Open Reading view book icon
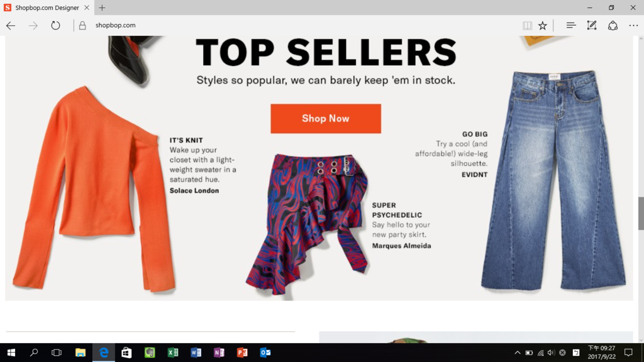 pos(527,25)
